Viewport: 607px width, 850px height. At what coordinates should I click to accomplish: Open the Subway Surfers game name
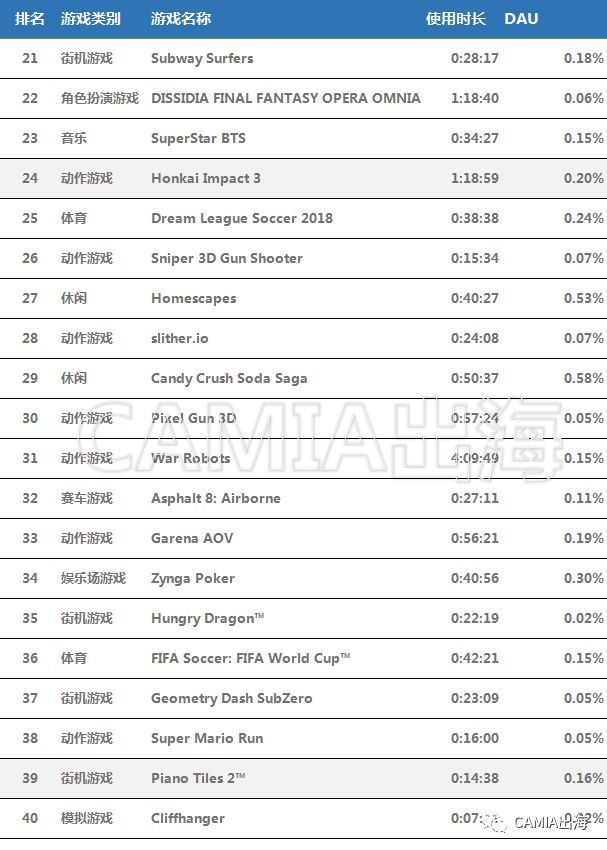click(x=202, y=58)
